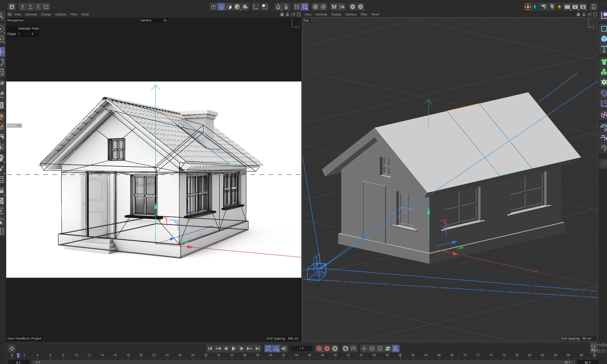Play the animation forwards
607x364 pixels.
click(234, 349)
